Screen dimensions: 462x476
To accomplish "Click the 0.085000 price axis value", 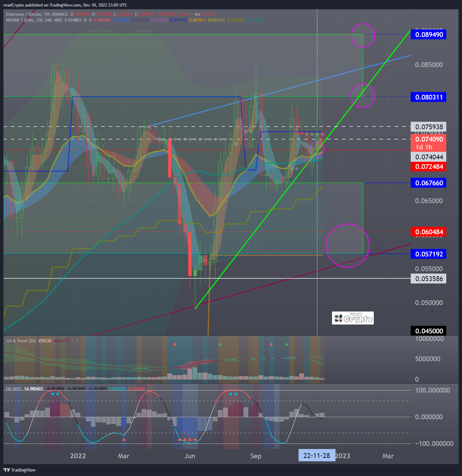I will tap(429, 65).
